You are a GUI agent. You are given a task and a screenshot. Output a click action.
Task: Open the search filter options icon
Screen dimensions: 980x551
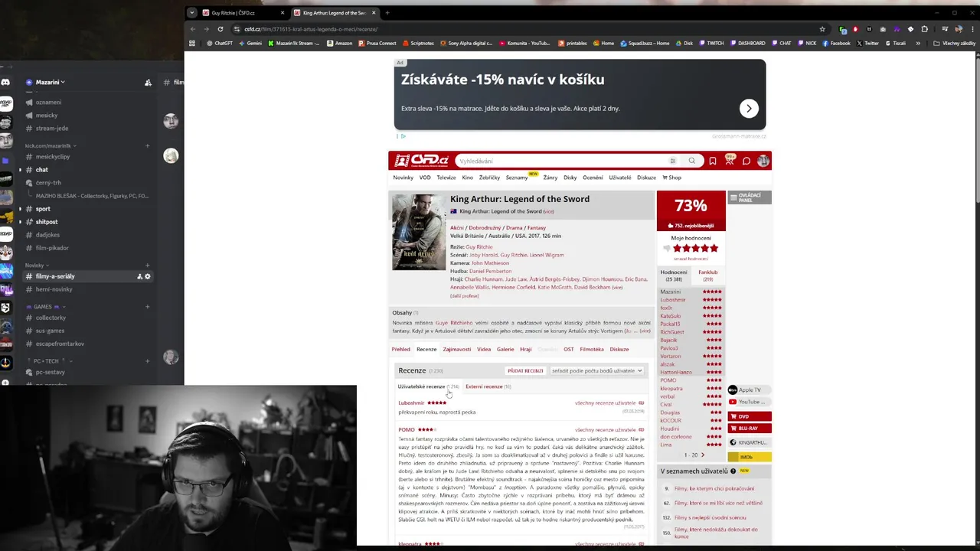672,161
